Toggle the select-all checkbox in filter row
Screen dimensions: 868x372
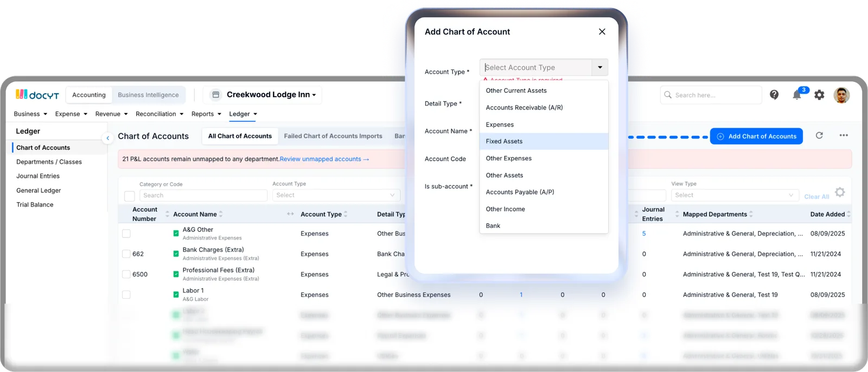(129, 196)
